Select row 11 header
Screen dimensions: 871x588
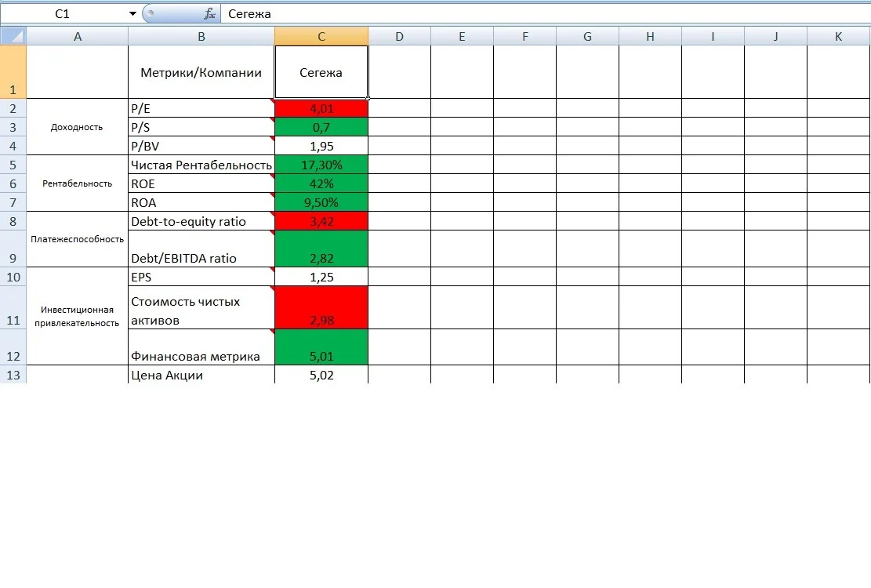tap(13, 307)
